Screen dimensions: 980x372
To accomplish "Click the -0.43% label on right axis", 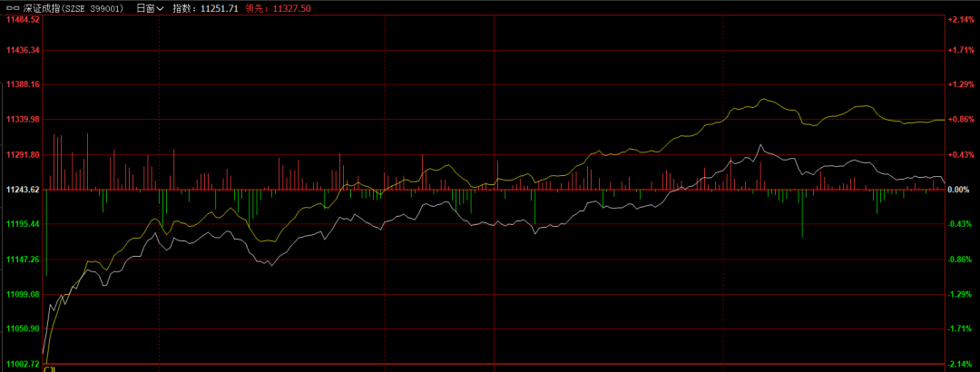I will pos(961,223).
